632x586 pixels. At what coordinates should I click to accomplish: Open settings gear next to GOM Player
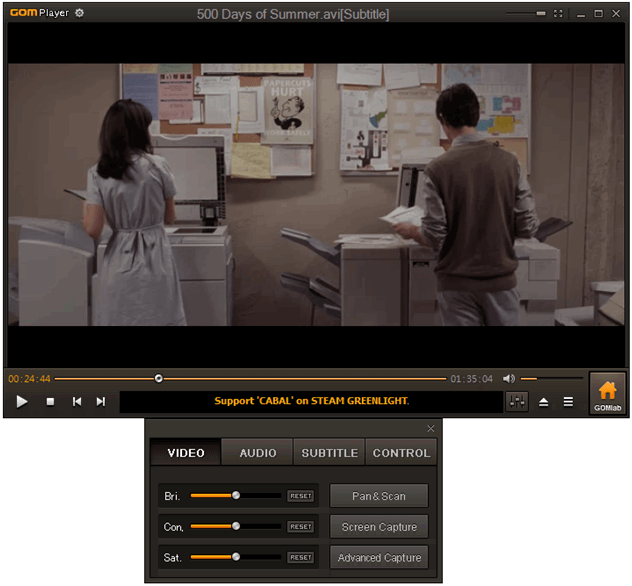pos(80,13)
